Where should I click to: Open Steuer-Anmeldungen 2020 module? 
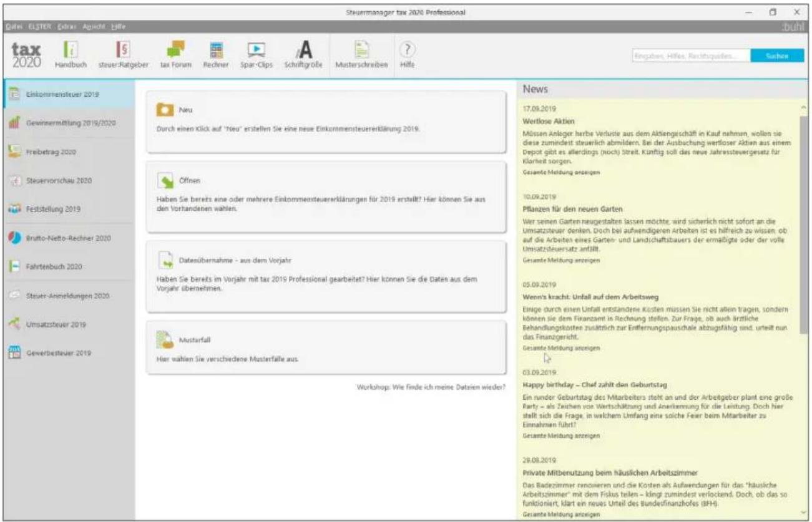(67, 295)
